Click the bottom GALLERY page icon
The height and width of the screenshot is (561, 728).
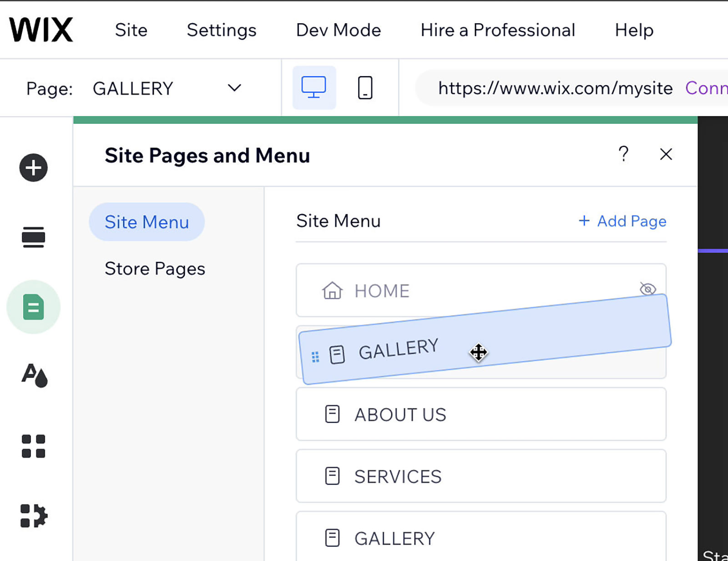[332, 538]
